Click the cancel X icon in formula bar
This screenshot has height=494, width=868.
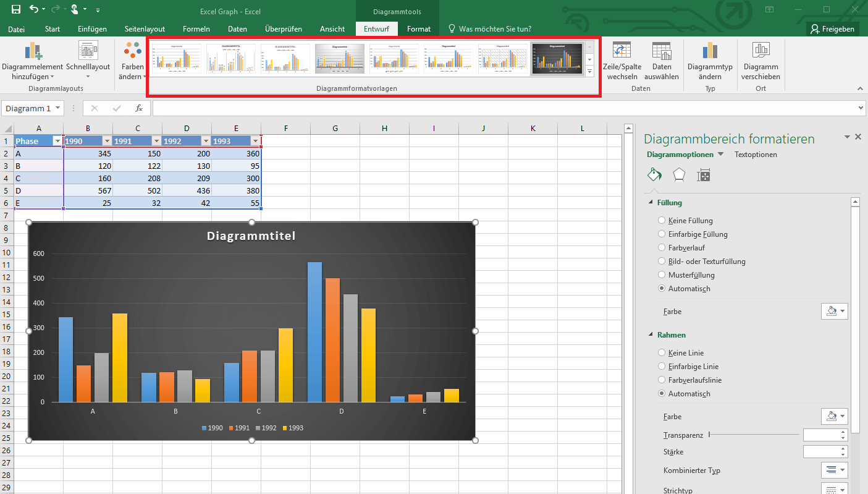coord(95,108)
